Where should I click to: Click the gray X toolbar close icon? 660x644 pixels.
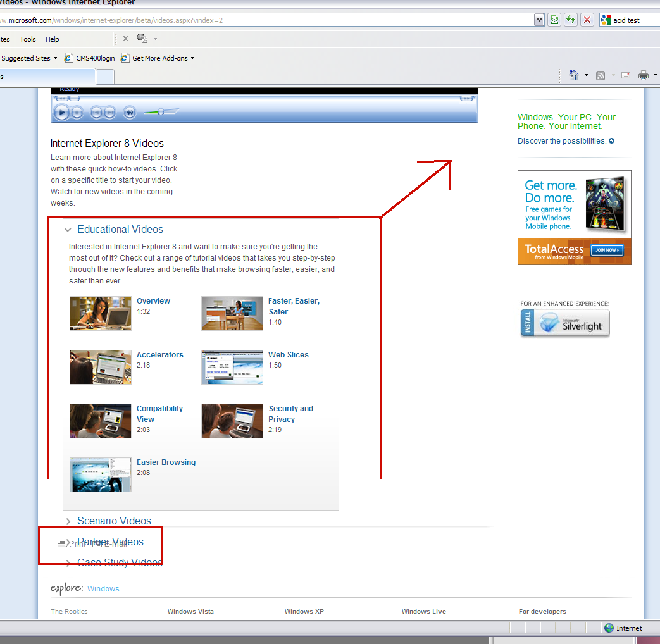coord(125,39)
